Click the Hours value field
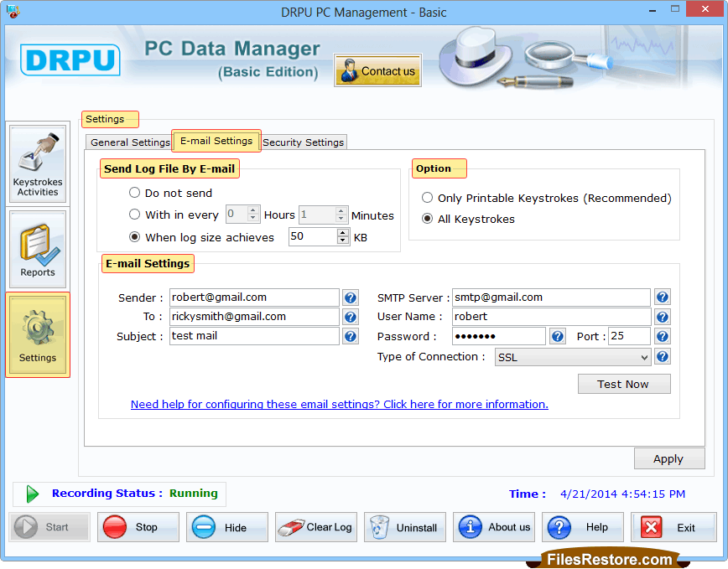 tap(237, 215)
